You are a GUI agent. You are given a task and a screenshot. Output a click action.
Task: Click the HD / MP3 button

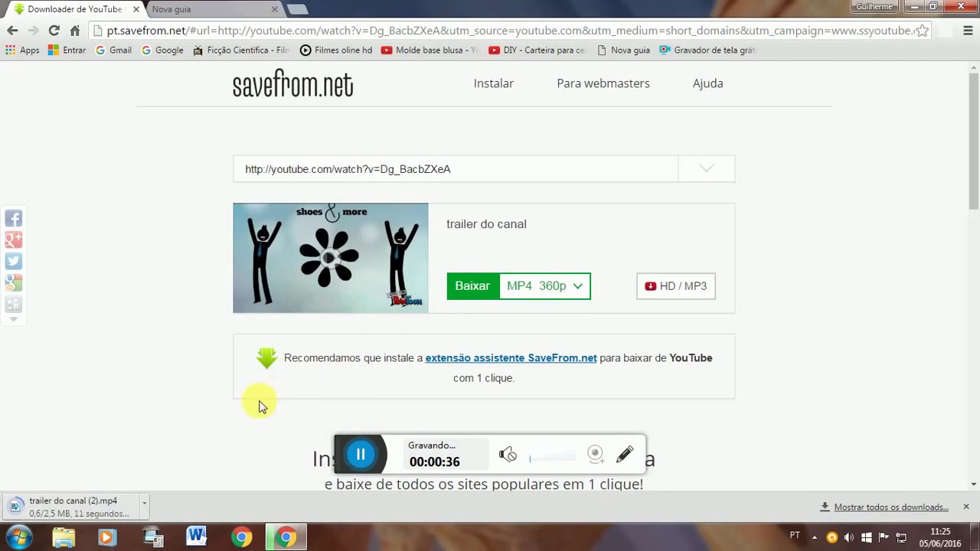[x=676, y=286]
